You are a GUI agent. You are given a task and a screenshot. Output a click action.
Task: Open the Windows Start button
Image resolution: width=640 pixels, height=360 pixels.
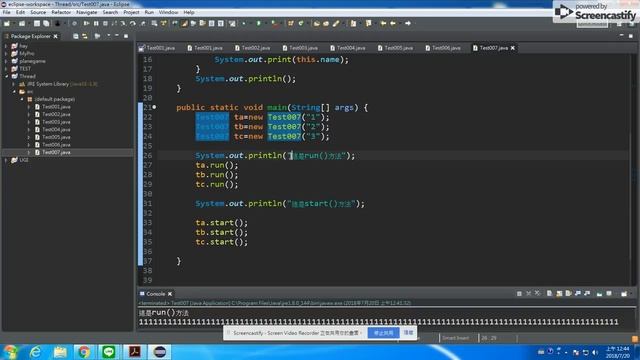10,352
